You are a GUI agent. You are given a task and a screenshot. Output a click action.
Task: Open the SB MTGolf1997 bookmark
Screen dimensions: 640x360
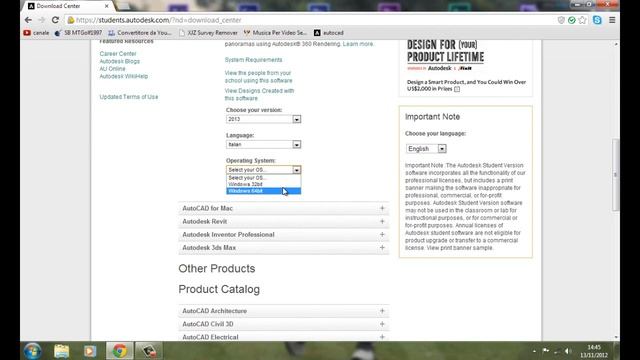pyautogui.click(x=78, y=33)
